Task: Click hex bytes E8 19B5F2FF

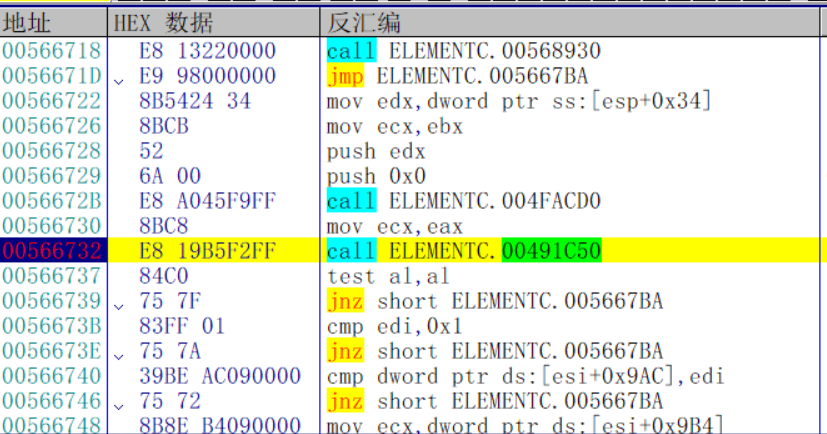Action: pos(207,251)
